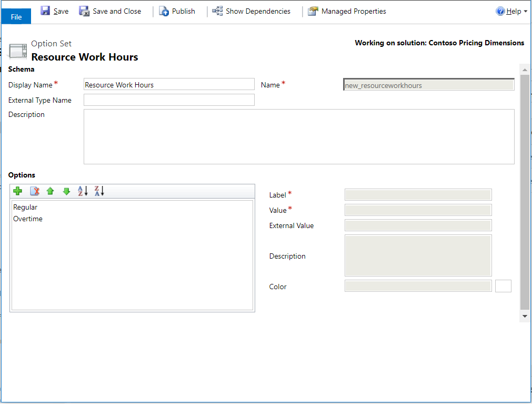The height and width of the screenshot is (404, 532).
Task: Click the Save and Close icon
Action: 84,11
